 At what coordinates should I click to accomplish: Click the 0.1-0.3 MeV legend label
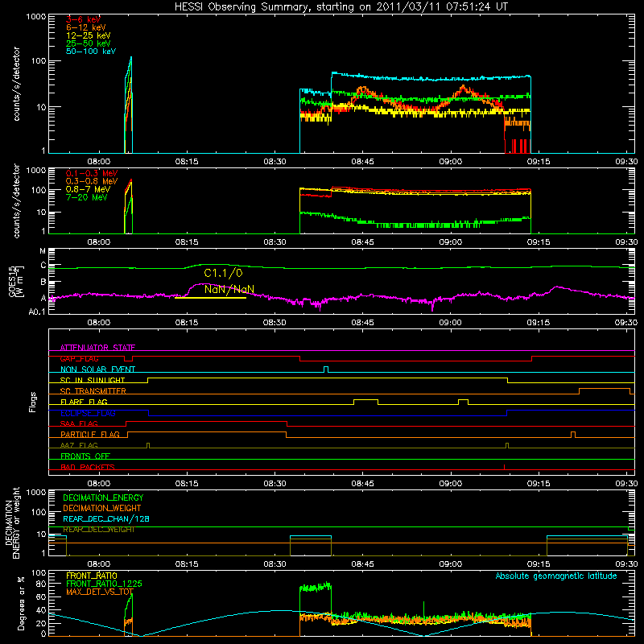tap(92, 173)
